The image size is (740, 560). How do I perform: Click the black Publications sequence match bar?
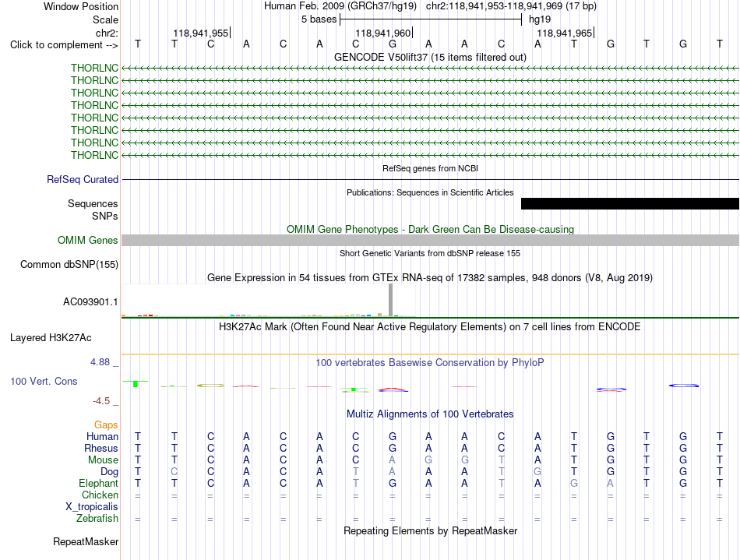[630, 203]
